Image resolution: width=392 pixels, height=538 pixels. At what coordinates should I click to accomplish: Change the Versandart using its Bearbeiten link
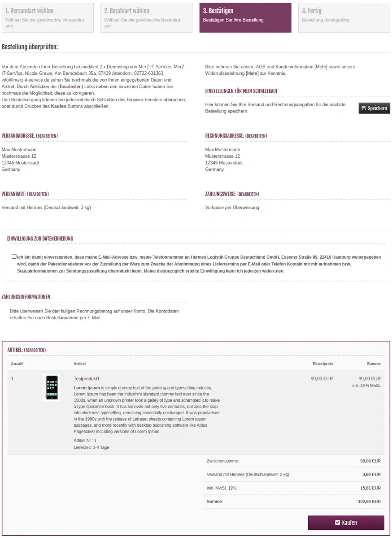38,194
